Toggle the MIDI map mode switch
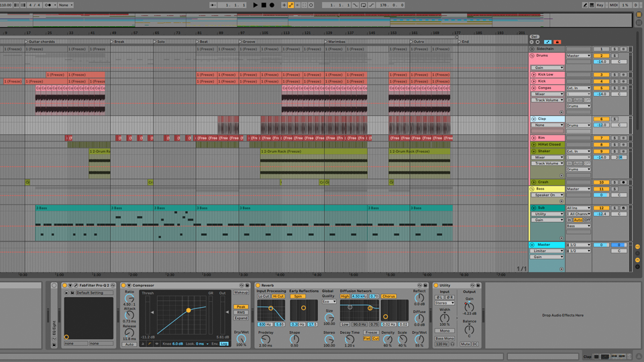 point(614,5)
